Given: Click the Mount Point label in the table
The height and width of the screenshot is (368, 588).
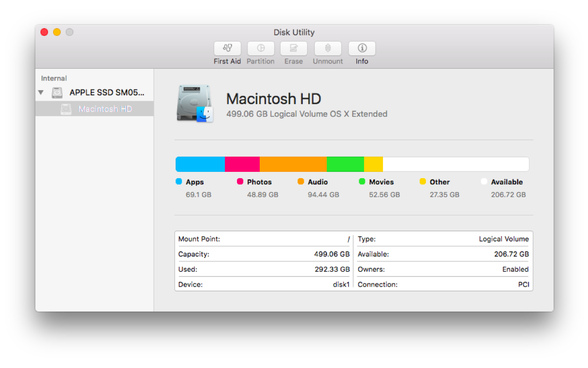Looking at the screenshot, I should pyautogui.click(x=199, y=239).
